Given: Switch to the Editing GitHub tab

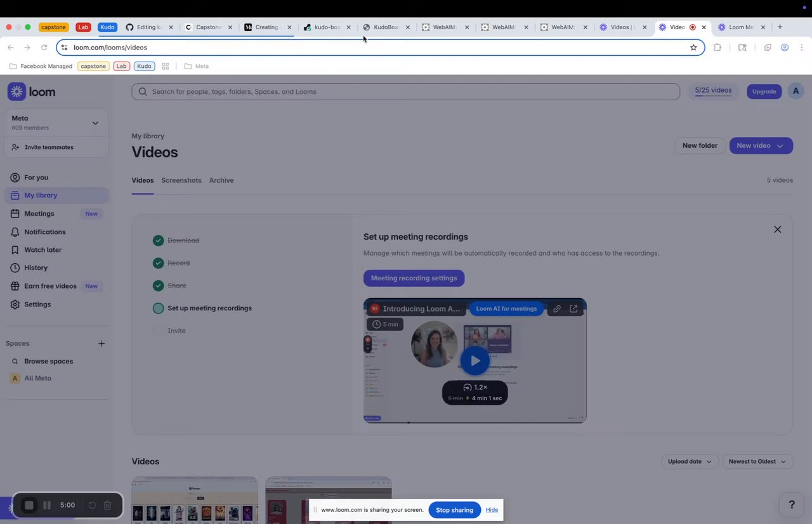Looking at the screenshot, I should 150,27.
